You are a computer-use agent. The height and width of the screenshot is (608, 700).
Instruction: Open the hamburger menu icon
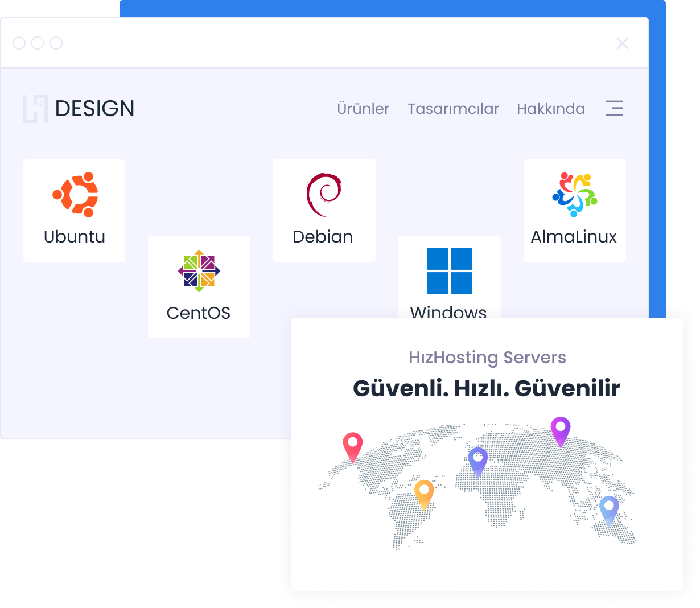[615, 108]
